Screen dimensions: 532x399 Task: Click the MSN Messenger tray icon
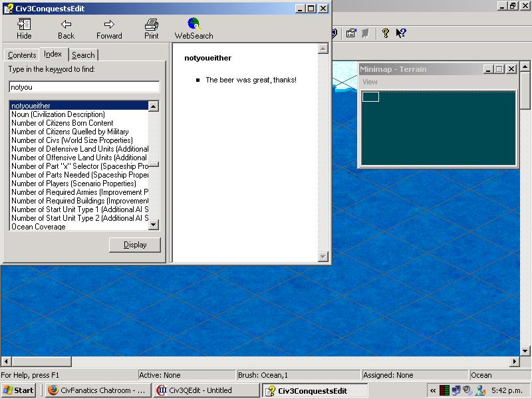point(480,390)
